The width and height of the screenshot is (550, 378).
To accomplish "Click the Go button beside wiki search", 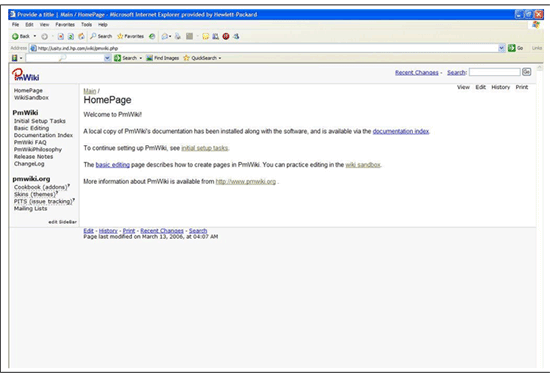I will (x=526, y=72).
